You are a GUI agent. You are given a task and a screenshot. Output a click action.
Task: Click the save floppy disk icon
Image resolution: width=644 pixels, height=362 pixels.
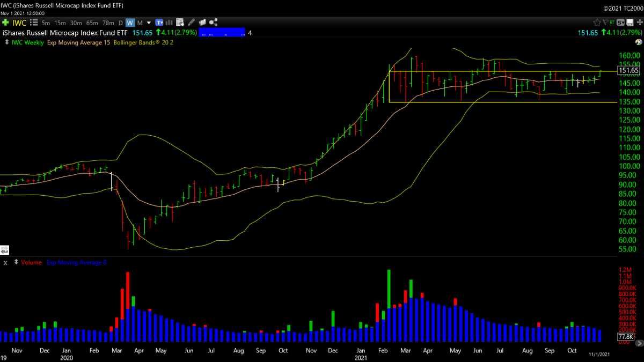[630, 23]
